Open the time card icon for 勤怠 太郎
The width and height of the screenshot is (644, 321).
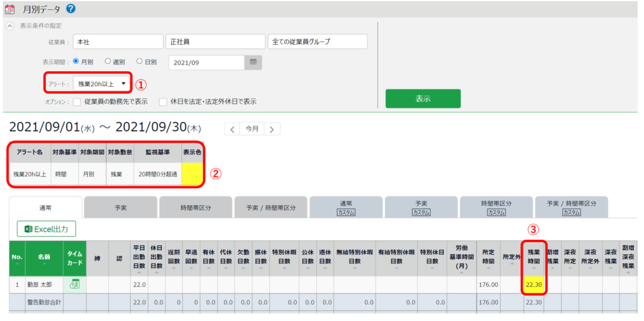coord(74,284)
